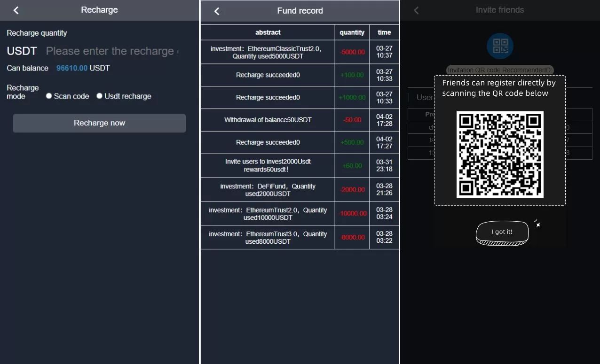Image resolution: width=600 pixels, height=364 pixels.
Task: Click the recharge quantity input field
Action: click(x=112, y=51)
